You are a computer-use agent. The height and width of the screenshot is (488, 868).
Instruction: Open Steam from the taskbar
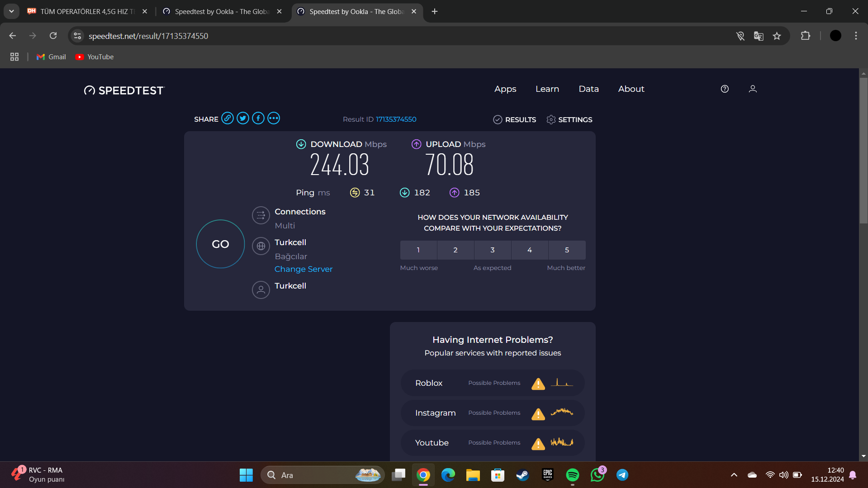pyautogui.click(x=522, y=475)
